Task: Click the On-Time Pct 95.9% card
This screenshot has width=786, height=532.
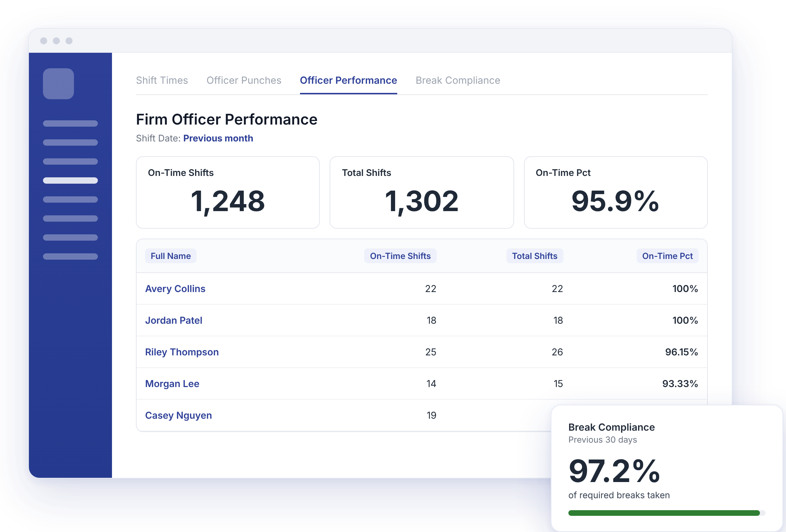Action: (x=616, y=192)
